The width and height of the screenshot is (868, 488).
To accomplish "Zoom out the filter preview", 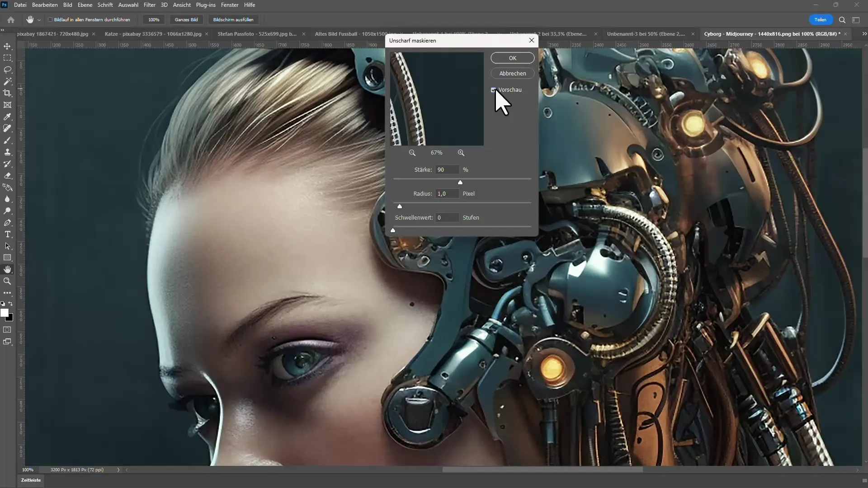I will point(412,153).
